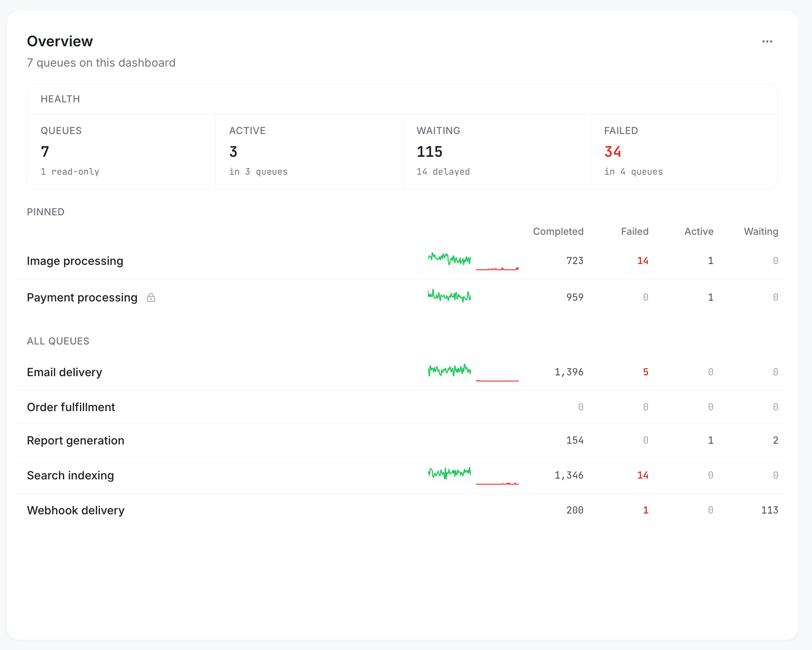Screen dimensions: 812x650
Task: Click completed count 1,346 for Search indexing
Action: pos(569,475)
